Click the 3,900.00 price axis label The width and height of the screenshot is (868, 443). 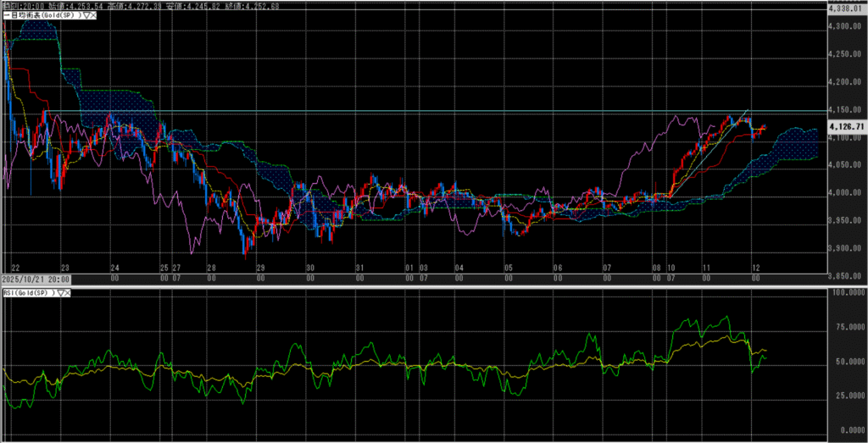click(x=846, y=249)
